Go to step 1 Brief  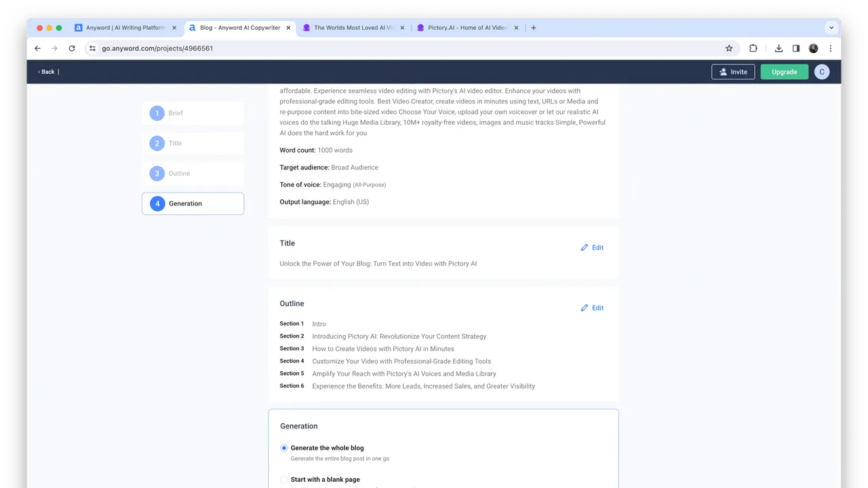[193, 113]
